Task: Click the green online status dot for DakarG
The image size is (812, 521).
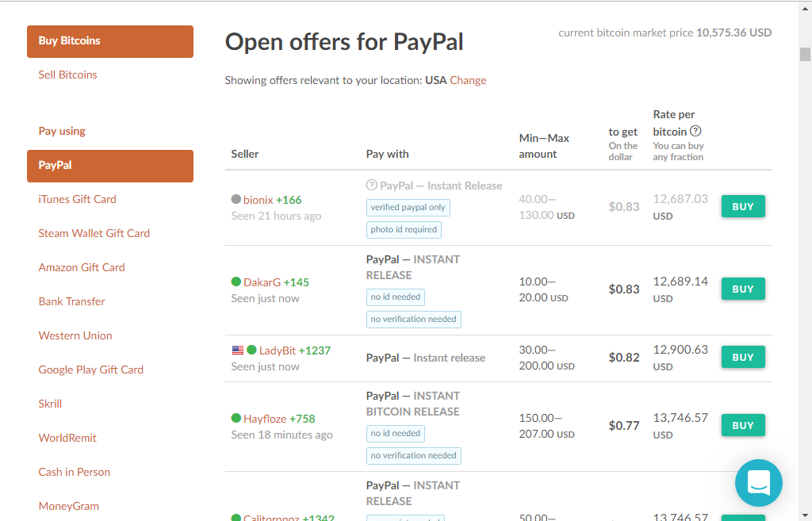Action: [236, 282]
